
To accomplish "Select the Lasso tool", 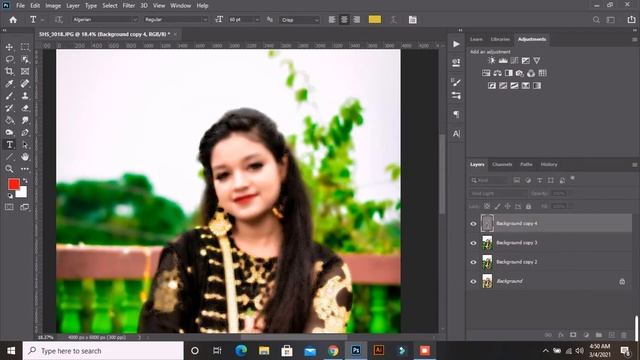I will pyautogui.click(x=9, y=59).
